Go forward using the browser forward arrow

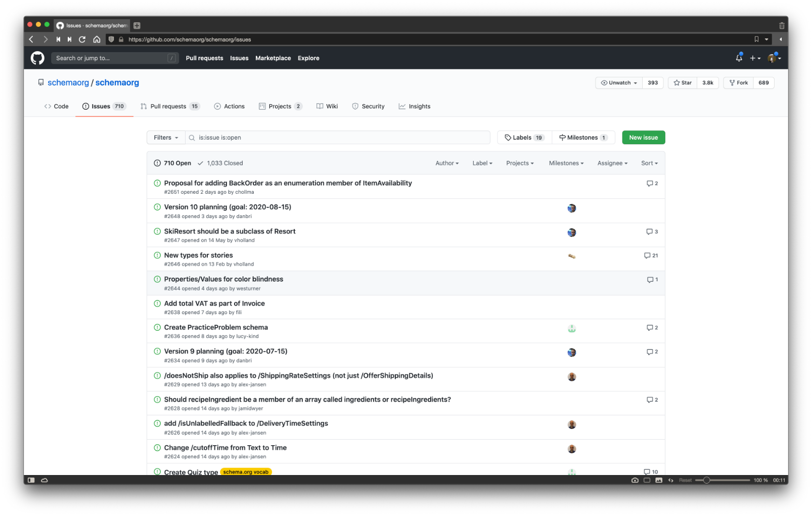click(x=46, y=39)
